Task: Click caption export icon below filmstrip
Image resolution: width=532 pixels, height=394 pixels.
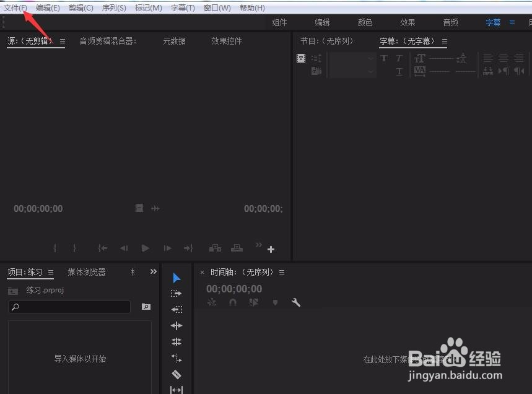Action: coord(316,71)
